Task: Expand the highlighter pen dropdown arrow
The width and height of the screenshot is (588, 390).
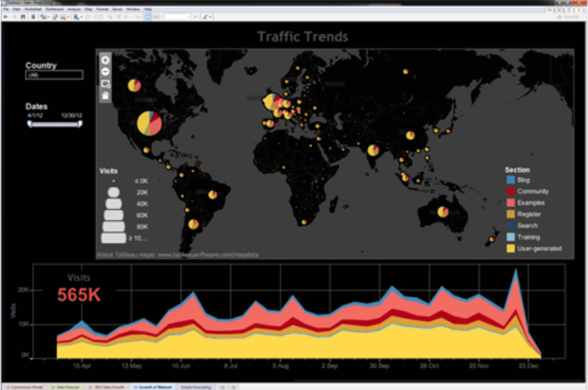Action: pyautogui.click(x=211, y=17)
